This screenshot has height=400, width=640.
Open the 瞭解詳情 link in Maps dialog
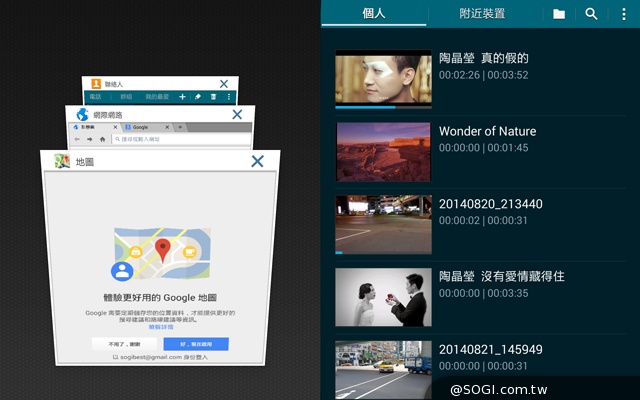click(161, 327)
